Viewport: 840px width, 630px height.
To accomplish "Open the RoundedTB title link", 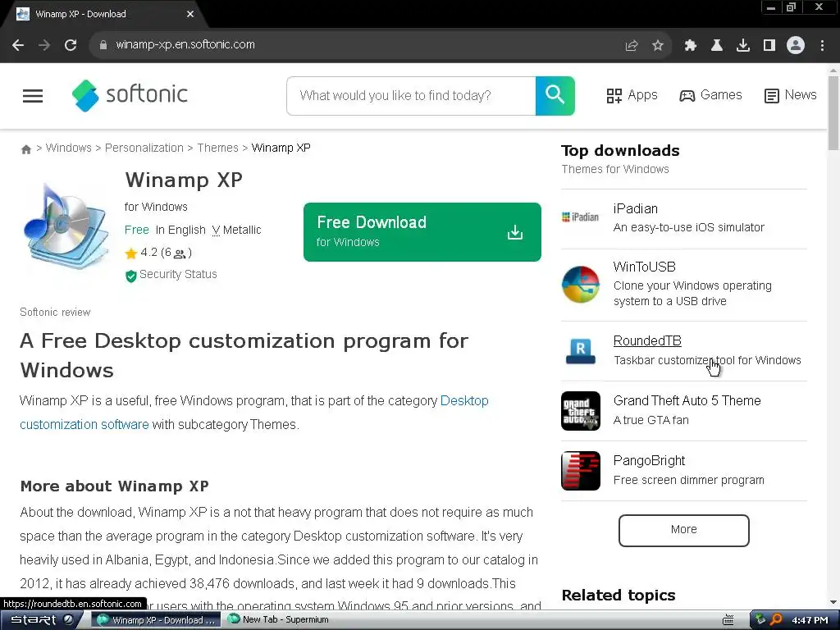I will [647, 340].
